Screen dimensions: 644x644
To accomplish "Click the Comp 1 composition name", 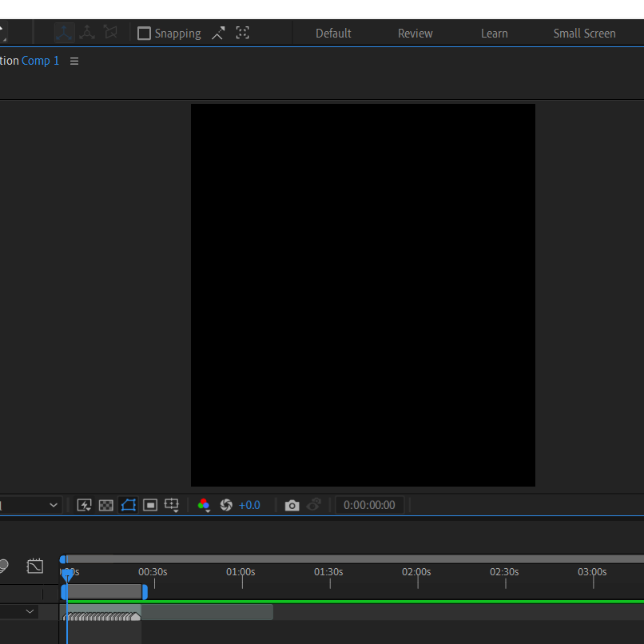I will [x=40, y=61].
